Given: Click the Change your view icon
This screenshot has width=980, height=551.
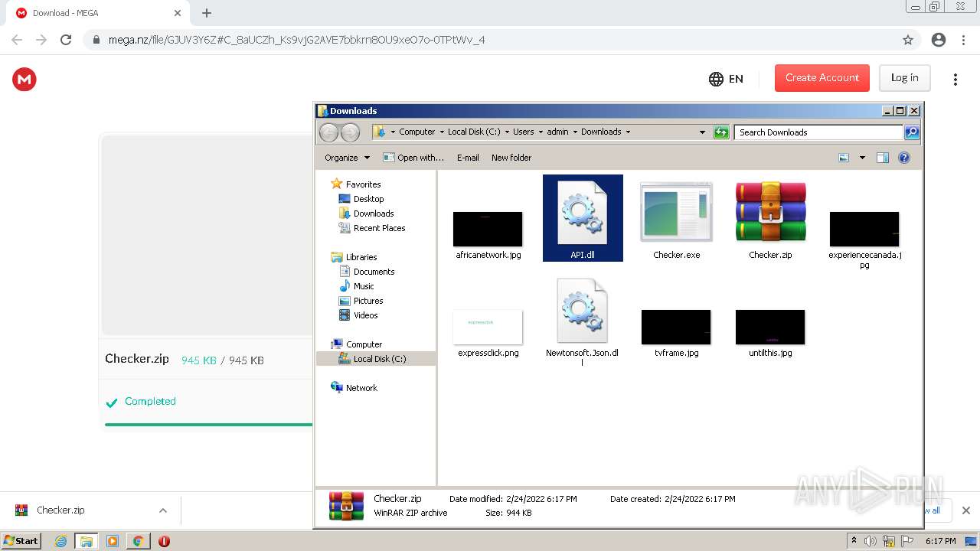Looking at the screenshot, I should tap(844, 158).
